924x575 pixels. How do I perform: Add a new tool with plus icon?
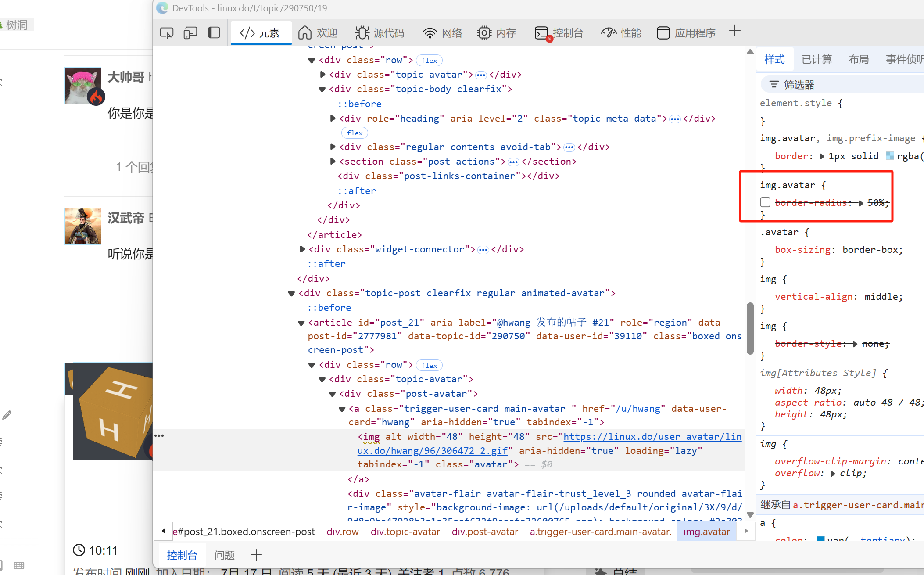(x=735, y=31)
